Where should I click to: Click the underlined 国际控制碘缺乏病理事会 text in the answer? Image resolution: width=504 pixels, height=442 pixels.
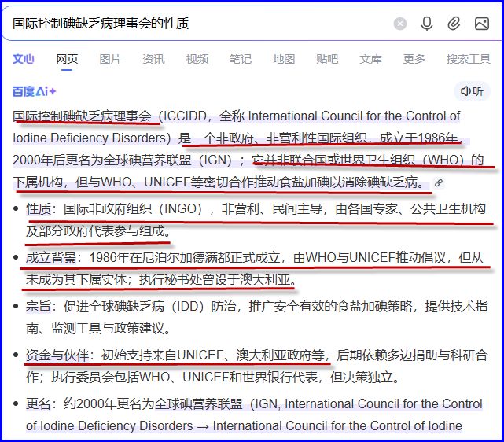click(x=83, y=116)
